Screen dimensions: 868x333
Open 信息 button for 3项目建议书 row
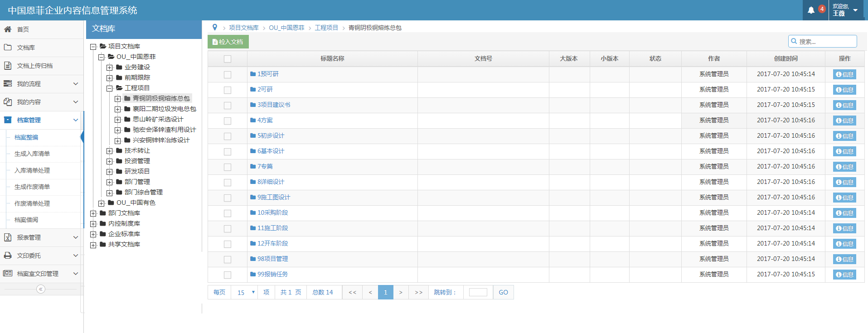click(x=844, y=105)
